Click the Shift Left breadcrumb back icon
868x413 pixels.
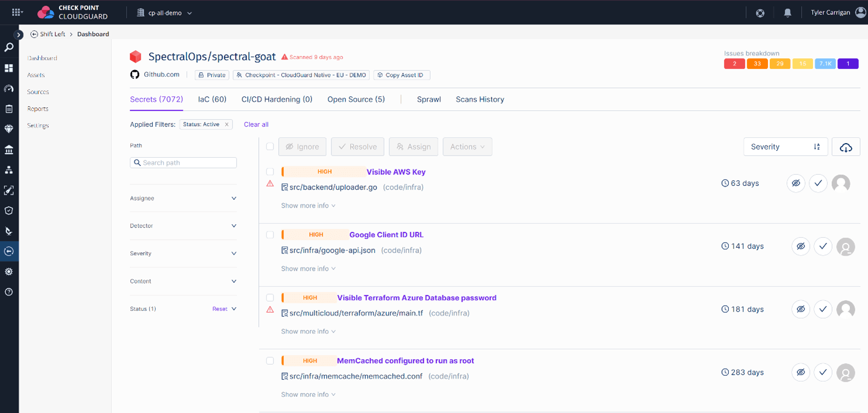(34, 34)
